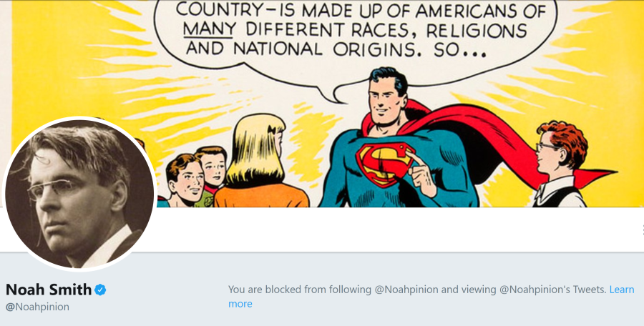
Task: Click the blue verified badge icon
Action: coord(100,290)
